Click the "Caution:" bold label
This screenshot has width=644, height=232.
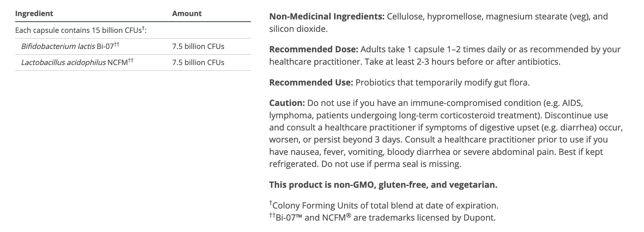tap(287, 103)
